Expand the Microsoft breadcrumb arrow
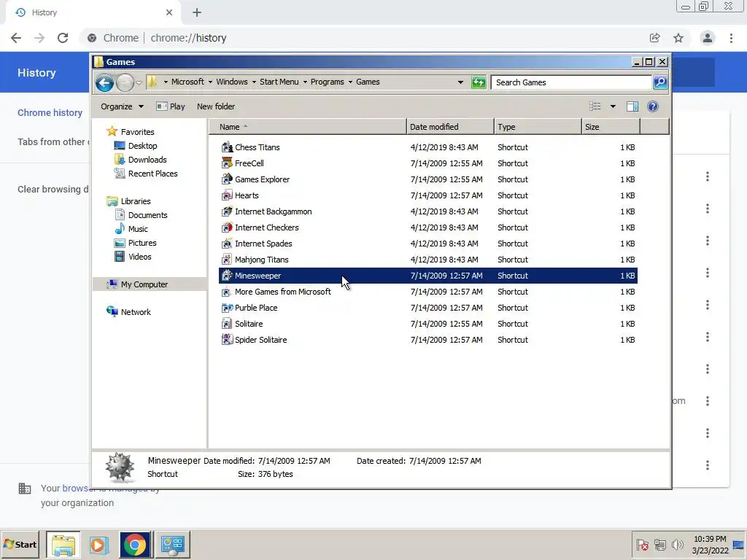747x560 pixels. coord(210,82)
